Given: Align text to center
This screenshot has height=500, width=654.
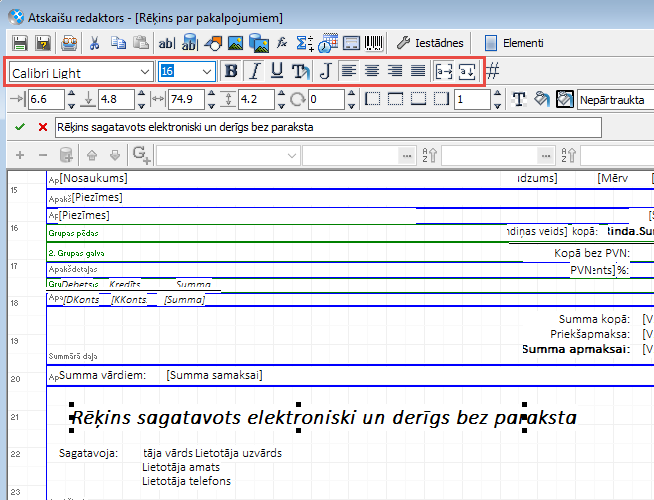Looking at the screenshot, I should point(371,71).
